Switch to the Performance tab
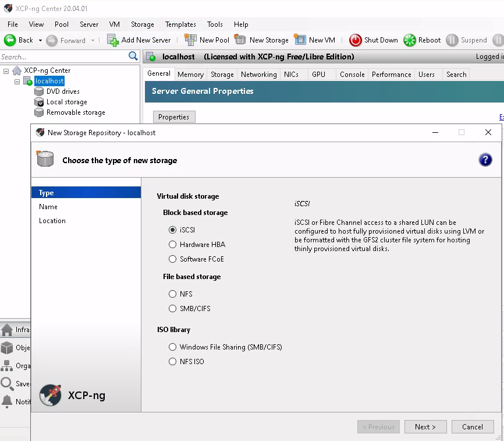The width and height of the screenshot is (504, 441). point(392,75)
